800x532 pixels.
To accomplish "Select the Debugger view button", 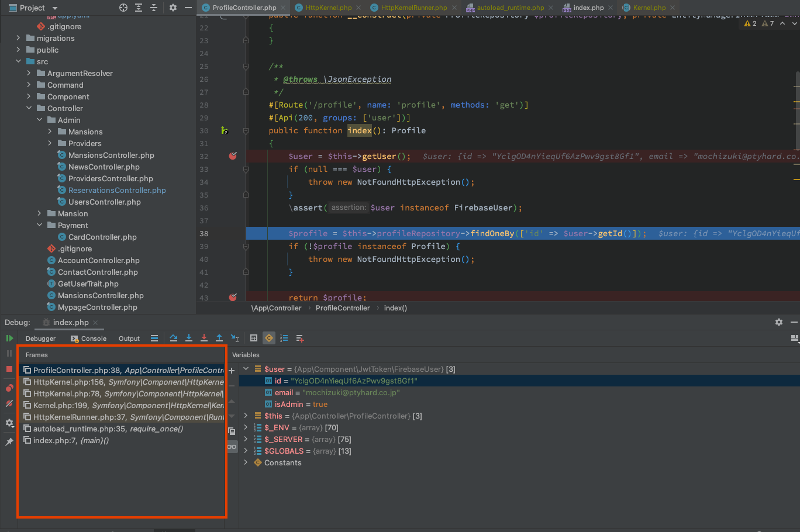I will pyautogui.click(x=40, y=338).
